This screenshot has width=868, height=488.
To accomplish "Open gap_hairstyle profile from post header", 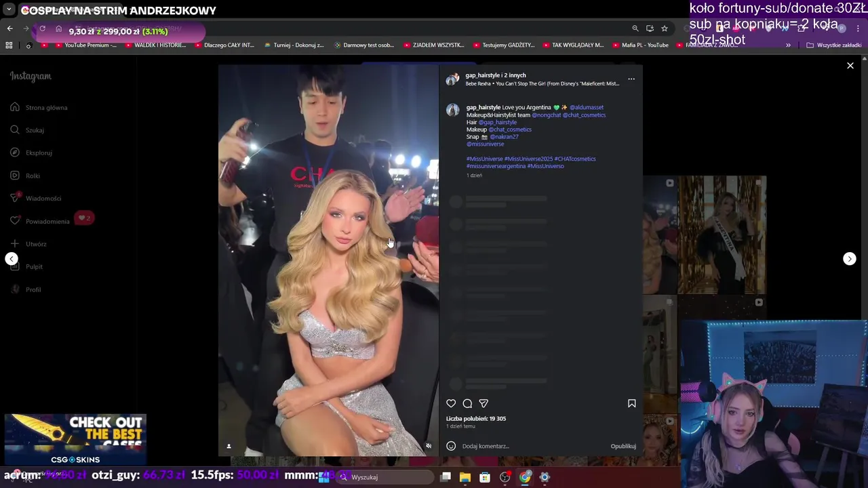I will [x=481, y=75].
